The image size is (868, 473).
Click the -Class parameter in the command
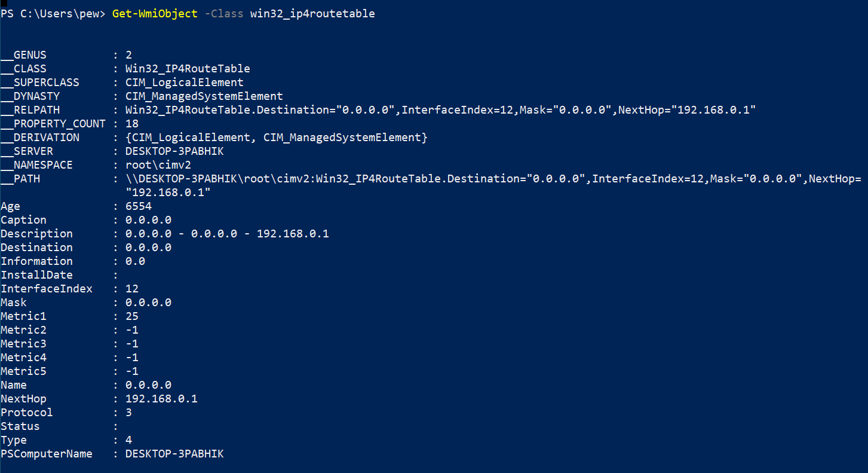point(224,13)
